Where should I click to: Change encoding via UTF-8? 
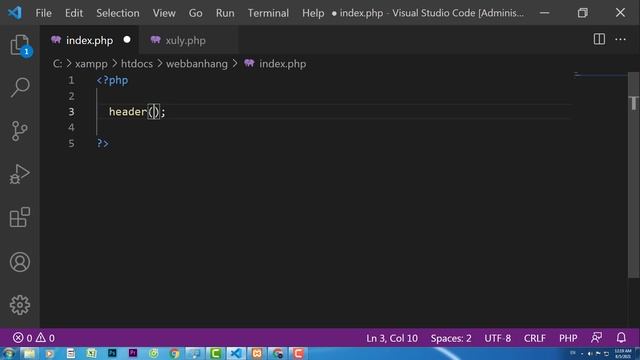(497, 338)
